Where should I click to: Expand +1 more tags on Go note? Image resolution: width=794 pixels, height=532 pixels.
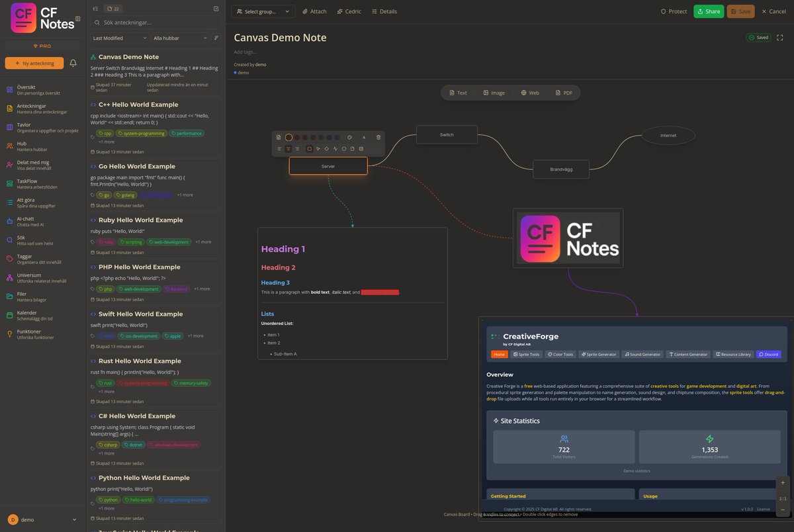(x=185, y=195)
